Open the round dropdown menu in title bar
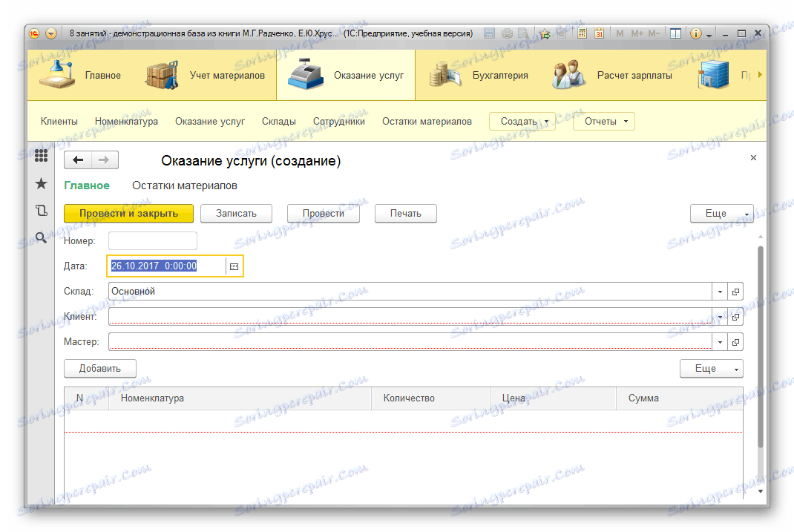 tap(51, 34)
